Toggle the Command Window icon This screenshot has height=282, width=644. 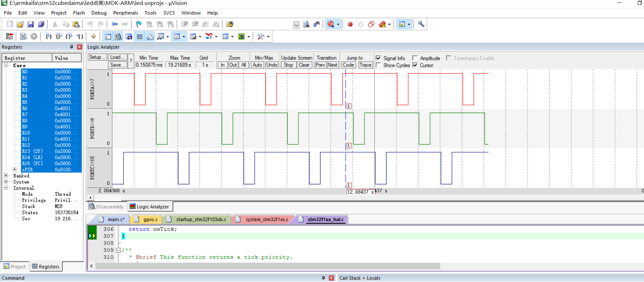(x=108, y=36)
